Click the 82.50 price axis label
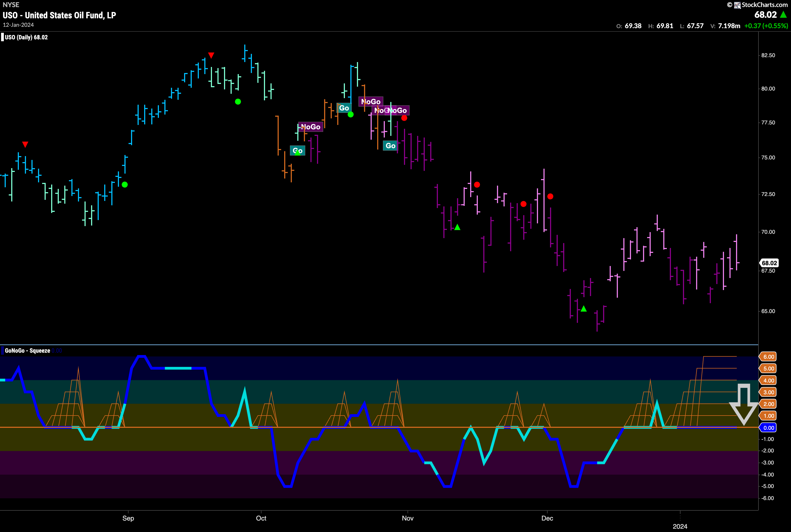The image size is (791, 532). [x=768, y=55]
